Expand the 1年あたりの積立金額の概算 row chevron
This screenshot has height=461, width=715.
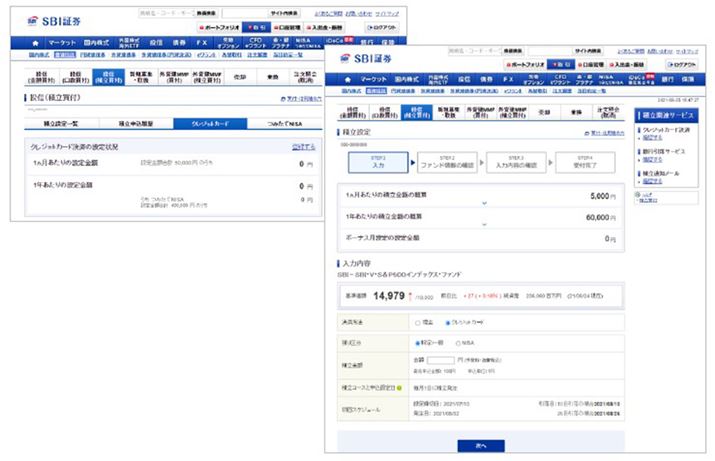pos(482,224)
